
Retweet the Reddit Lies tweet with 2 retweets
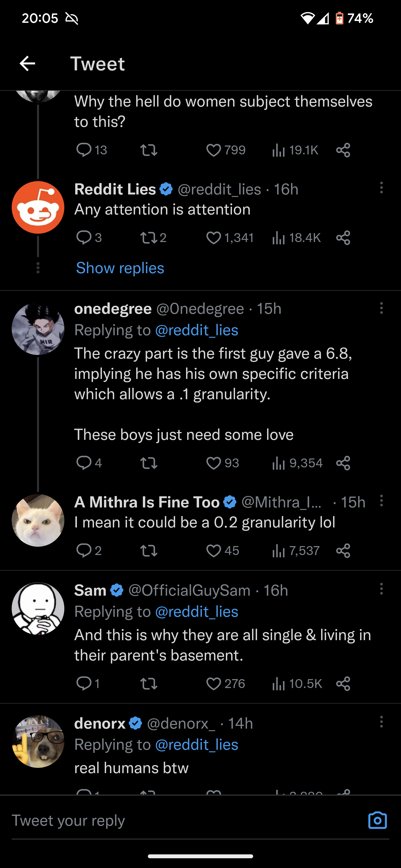148,238
